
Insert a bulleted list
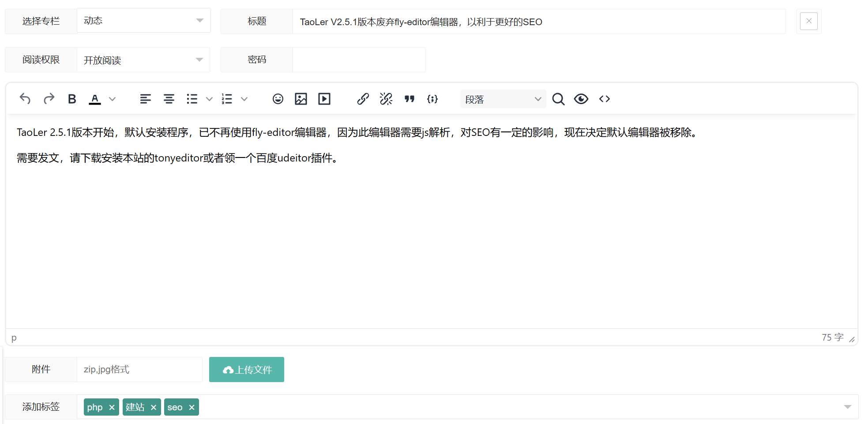pyautogui.click(x=192, y=99)
